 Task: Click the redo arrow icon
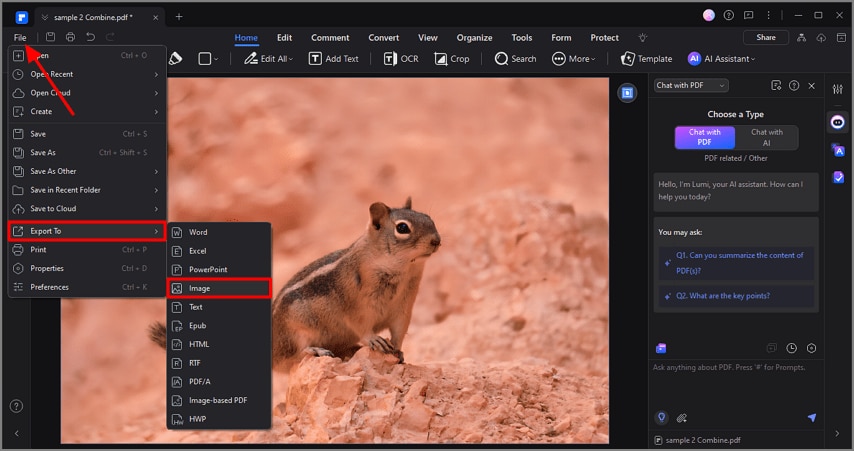pos(110,37)
